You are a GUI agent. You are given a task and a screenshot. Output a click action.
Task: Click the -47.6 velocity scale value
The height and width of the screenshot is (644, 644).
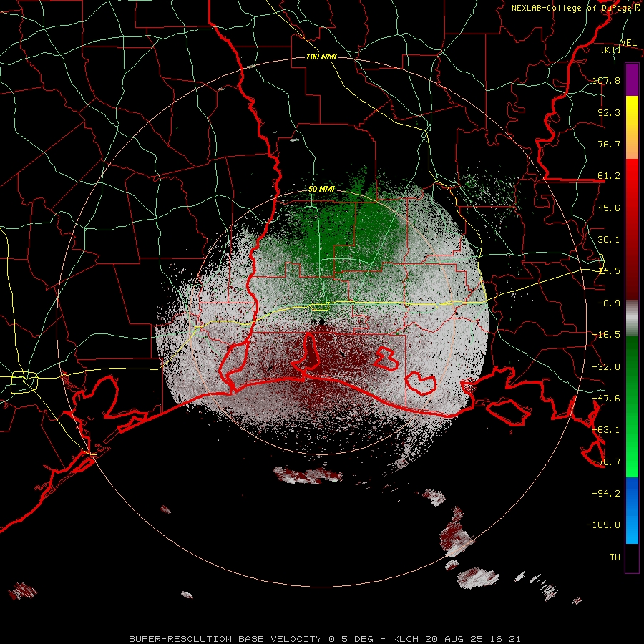pyautogui.click(x=606, y=399)
